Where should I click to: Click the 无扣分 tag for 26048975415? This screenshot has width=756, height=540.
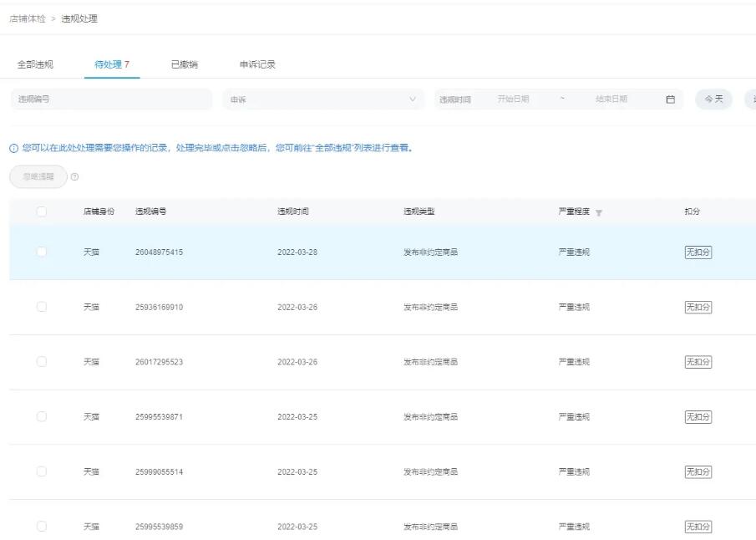[698, 252]
